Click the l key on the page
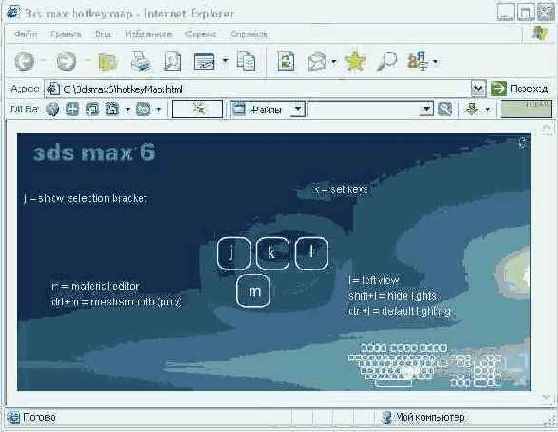 [x=311, y=253]
